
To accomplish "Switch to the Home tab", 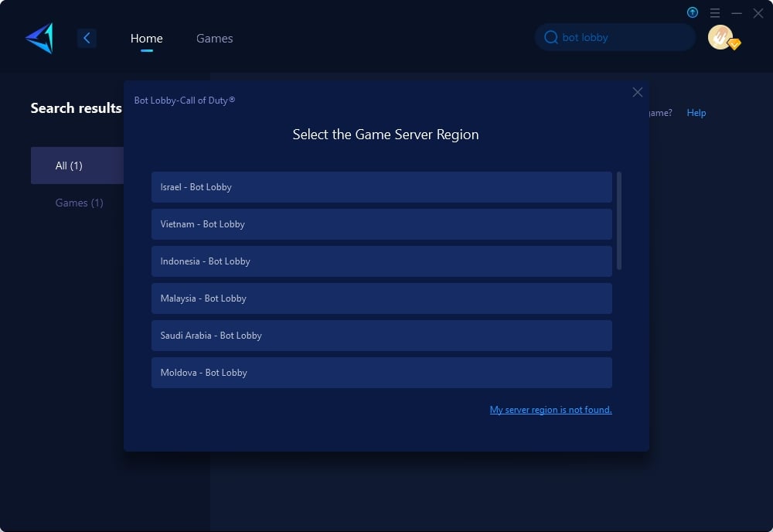I will click(x=146, y=39).
